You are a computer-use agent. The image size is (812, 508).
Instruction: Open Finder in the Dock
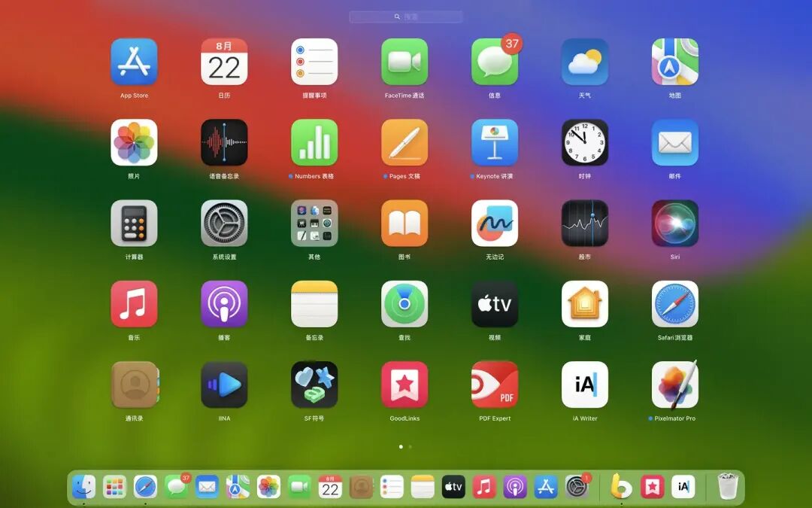pos(84,487)
